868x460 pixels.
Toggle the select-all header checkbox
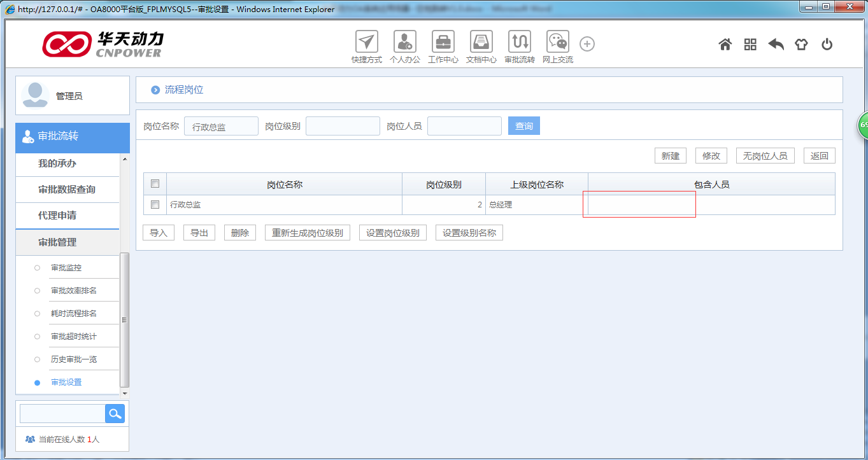point(155,184)
